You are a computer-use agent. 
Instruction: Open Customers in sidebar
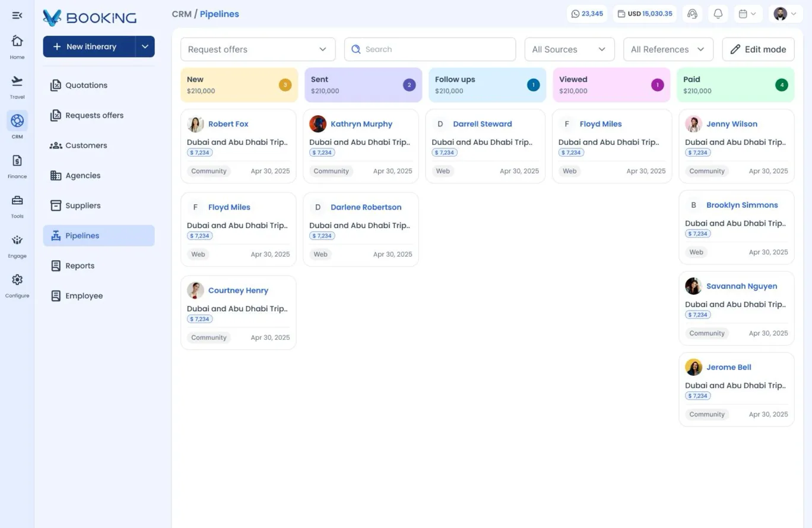[x=99, y=146]
